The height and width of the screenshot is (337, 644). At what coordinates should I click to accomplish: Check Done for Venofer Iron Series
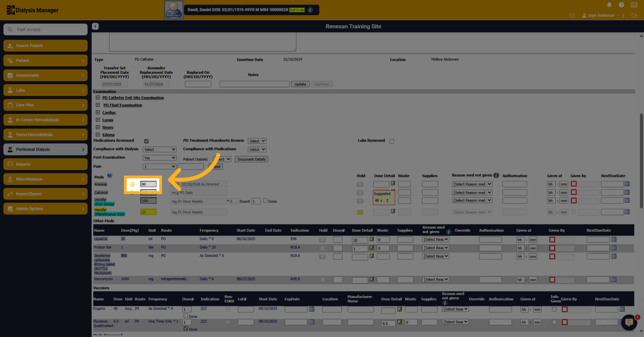[265, 201]
